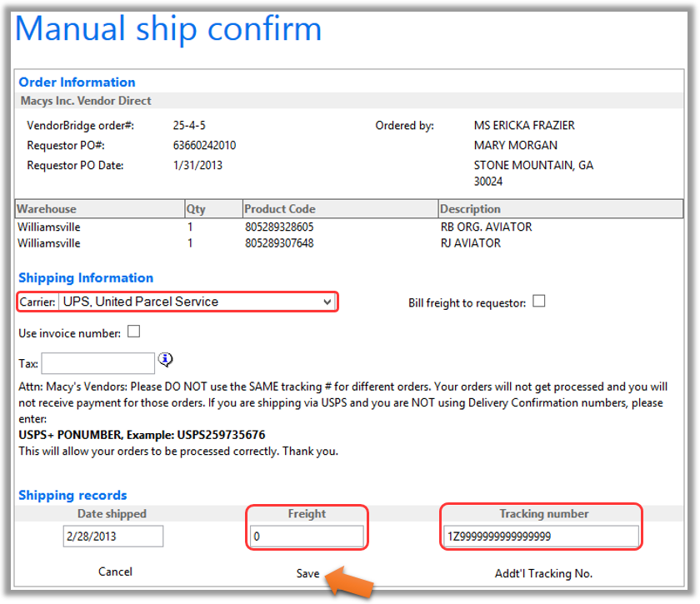Edit the Date shipped field
700x604 pixels.
click(113, 537)
